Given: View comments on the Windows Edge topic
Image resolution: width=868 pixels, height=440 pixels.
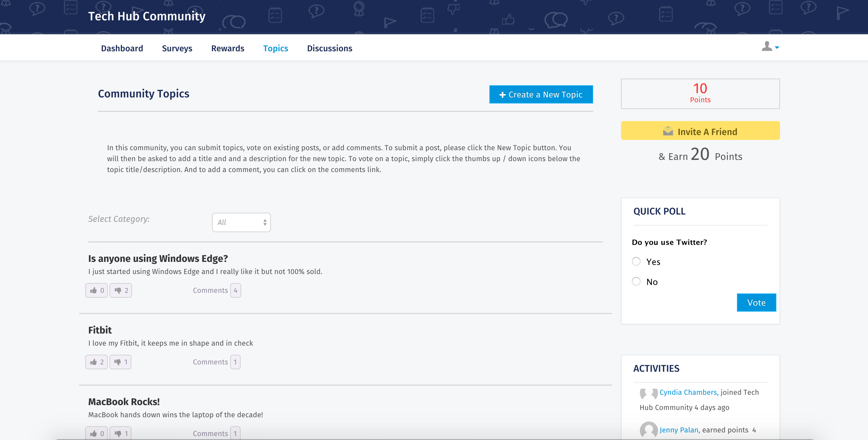Looking at the screenshot, I should click(210, 290).
